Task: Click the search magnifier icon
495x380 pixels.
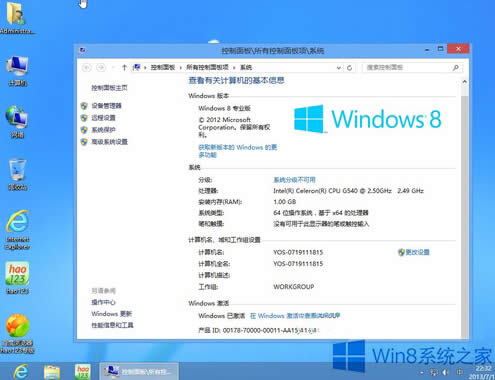Action: 456,68
